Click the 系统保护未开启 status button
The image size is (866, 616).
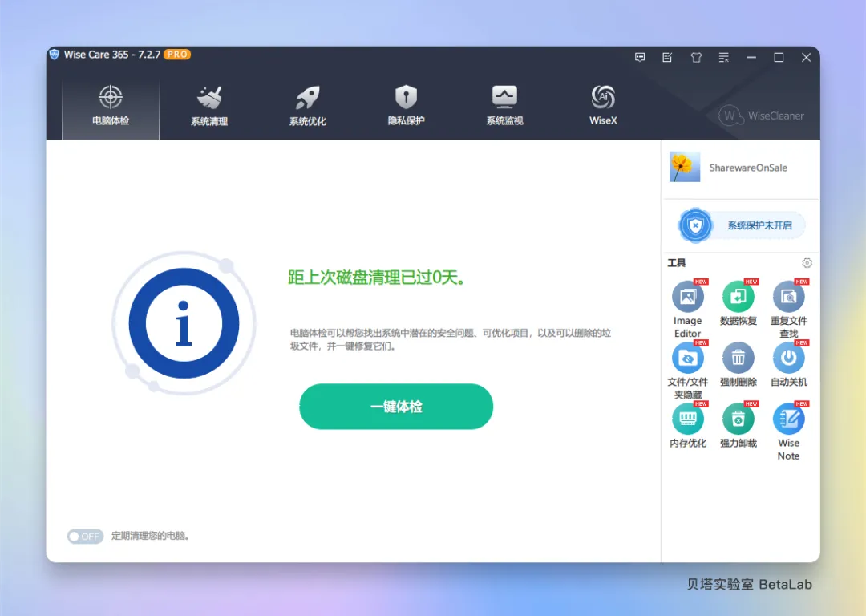click(x=742, y=225)
